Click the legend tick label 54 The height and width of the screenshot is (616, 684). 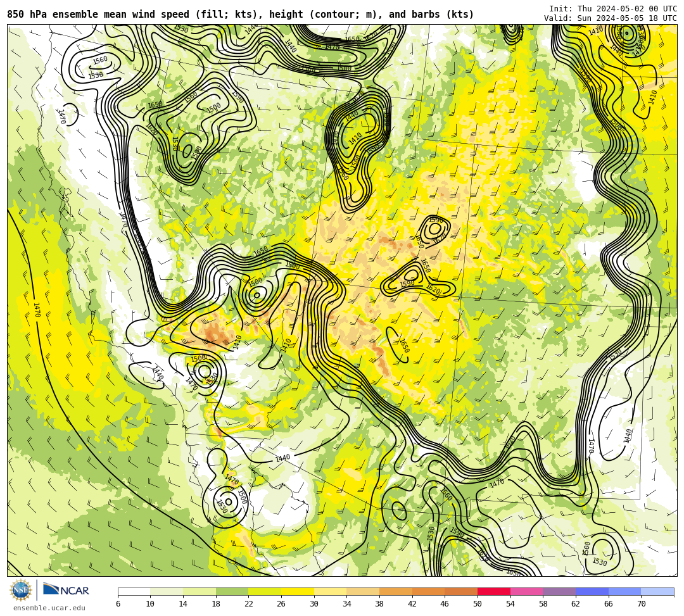(510, 604)
